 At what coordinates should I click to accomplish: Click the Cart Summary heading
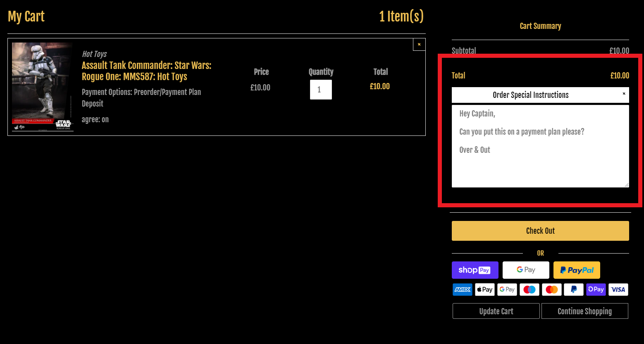pos(540,26)
